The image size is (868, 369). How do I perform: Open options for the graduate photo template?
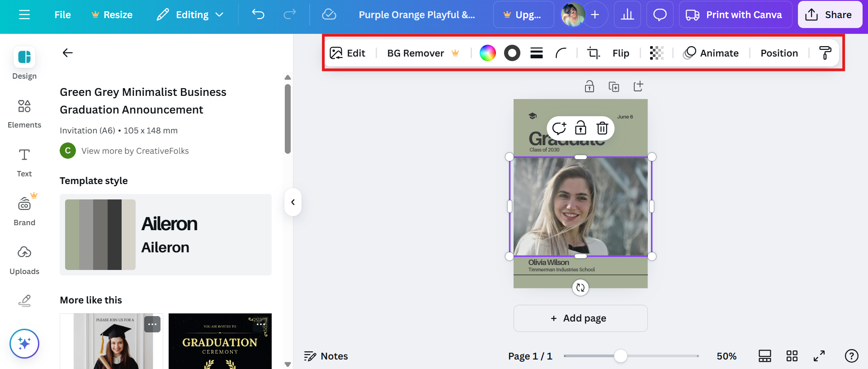tap(152, 324)
